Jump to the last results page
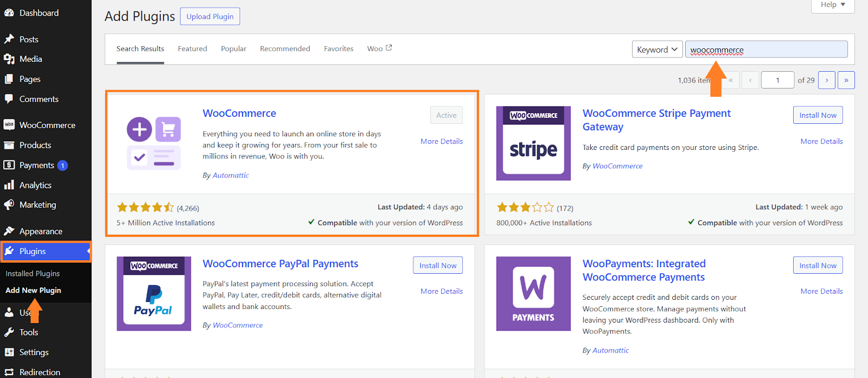The width and height of the screenshot is (868, 378). coord(846,80)
